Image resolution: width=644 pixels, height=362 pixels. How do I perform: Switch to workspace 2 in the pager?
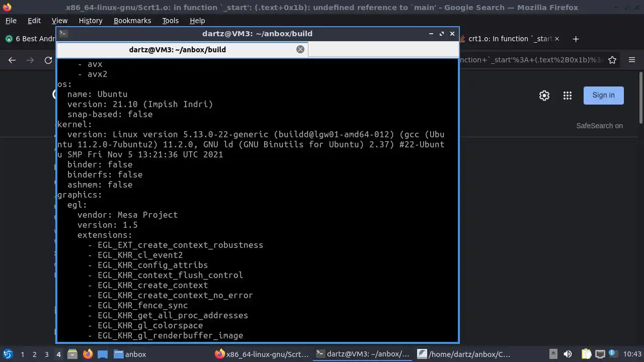(x=34, y=354)
